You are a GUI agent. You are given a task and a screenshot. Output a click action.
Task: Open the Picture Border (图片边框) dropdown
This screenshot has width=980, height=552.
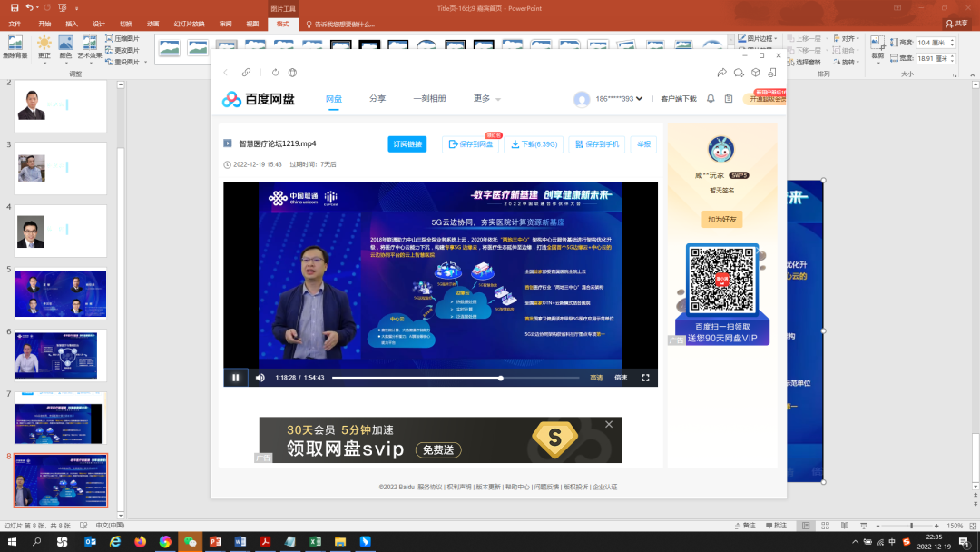coord(758,39)
